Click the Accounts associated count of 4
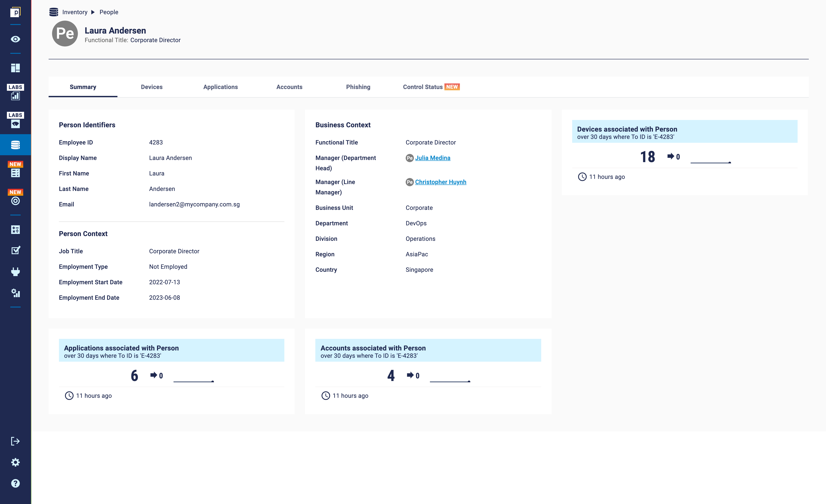826x504 pixels. [x=391, y=375]
